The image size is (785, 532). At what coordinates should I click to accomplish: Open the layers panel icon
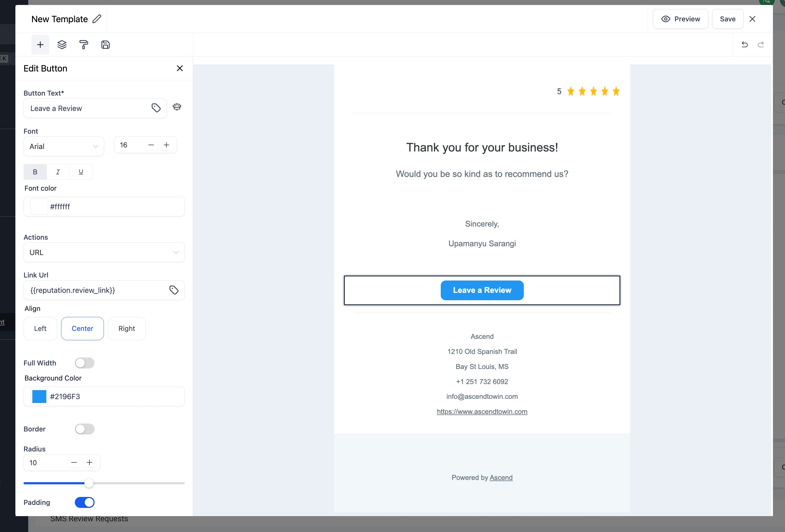click(62, 45)
